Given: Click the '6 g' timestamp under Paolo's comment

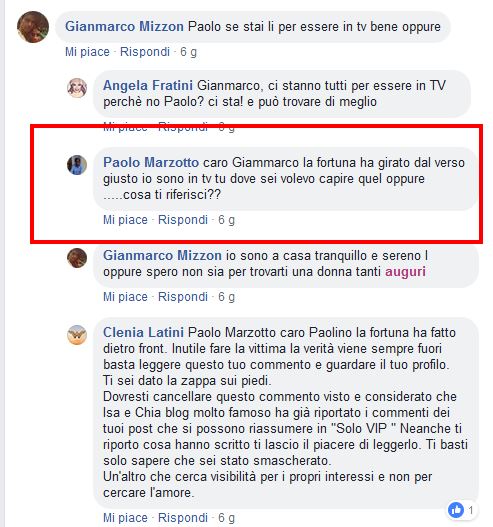Looking at the screenshot, I should (227, 220).
